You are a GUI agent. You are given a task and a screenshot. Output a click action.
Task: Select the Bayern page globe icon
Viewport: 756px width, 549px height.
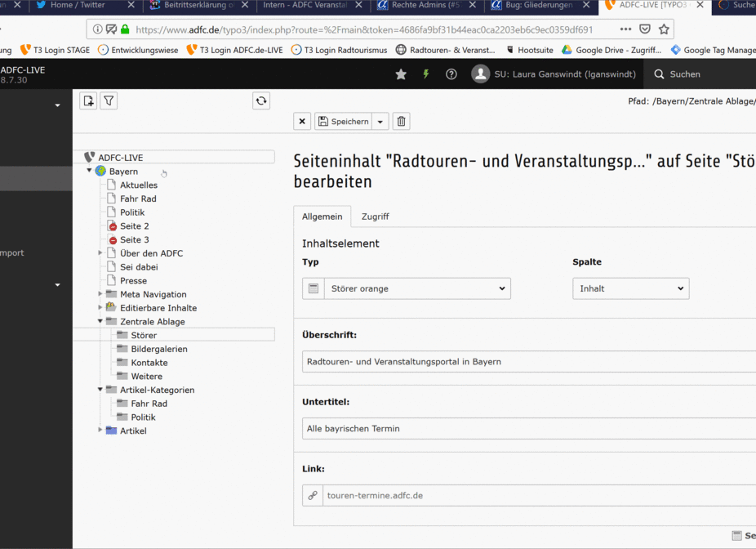click(x=101, y=171)
